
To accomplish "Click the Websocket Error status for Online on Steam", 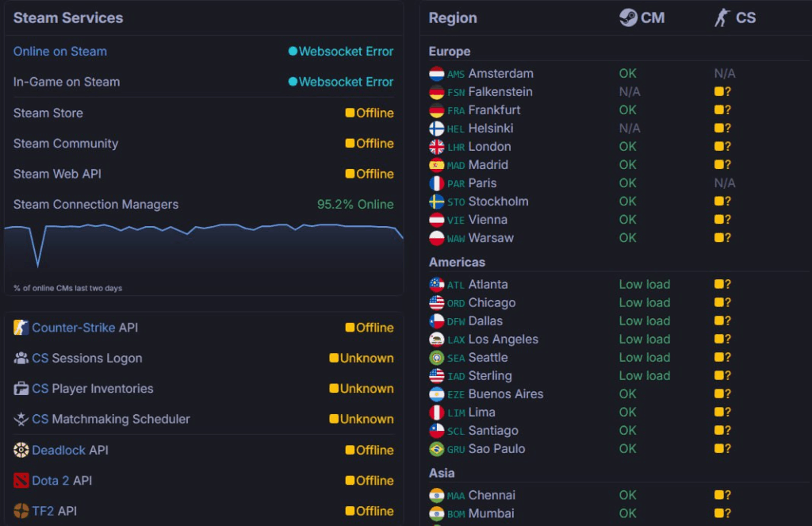I will pos(341,52).
